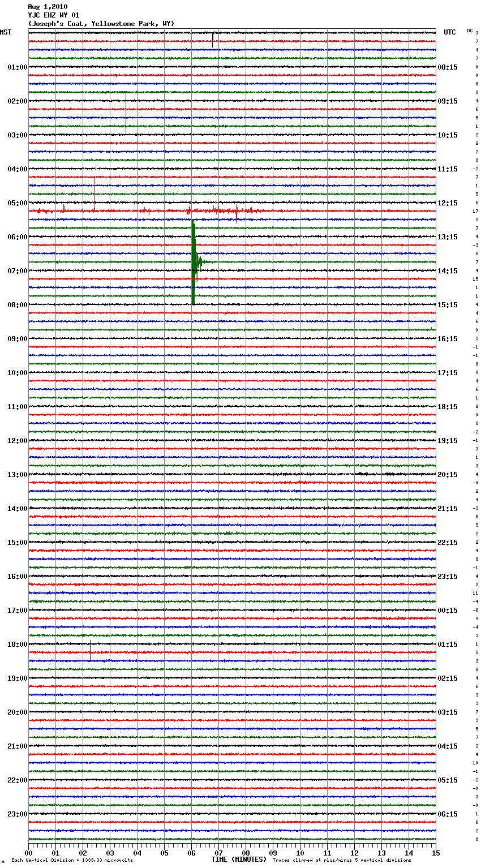The height and width of the screenshot is (868, 481).
Task: Click minute tick 03 on the bottom axis
Action: [x=110, y=853]
